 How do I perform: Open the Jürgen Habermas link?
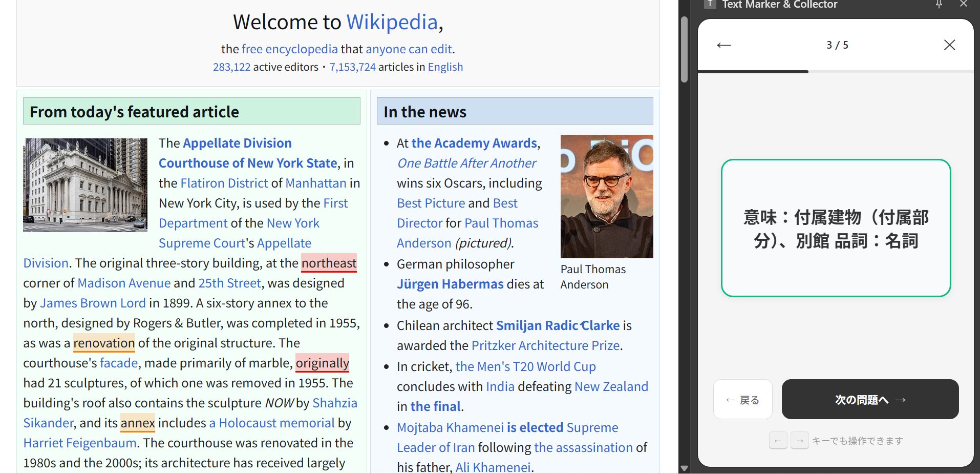tap(450, 284)
